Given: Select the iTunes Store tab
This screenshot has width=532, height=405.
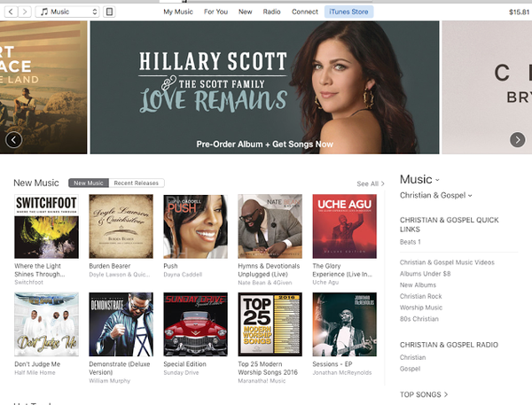Looking at the screenshot, I should 348,12.
